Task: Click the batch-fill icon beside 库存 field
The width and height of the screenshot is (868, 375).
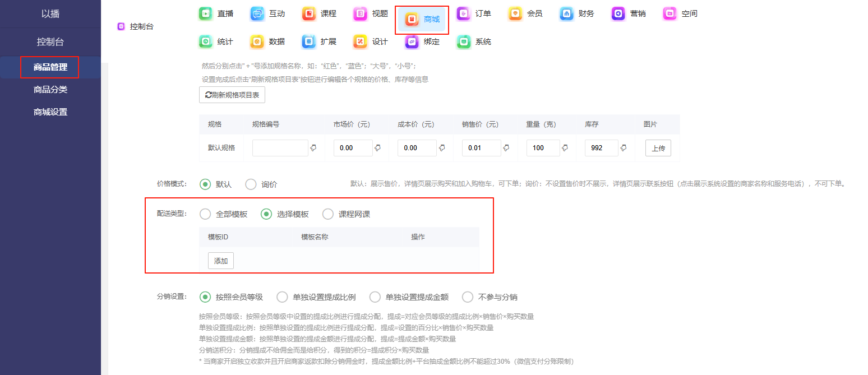Action: (x=623, y=148)
